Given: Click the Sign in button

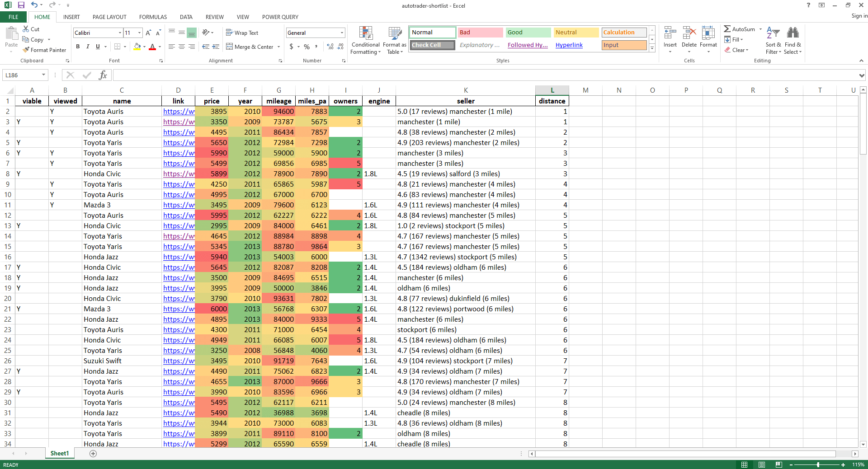Looking at the screenshot, I should click(x=858, y=16).
